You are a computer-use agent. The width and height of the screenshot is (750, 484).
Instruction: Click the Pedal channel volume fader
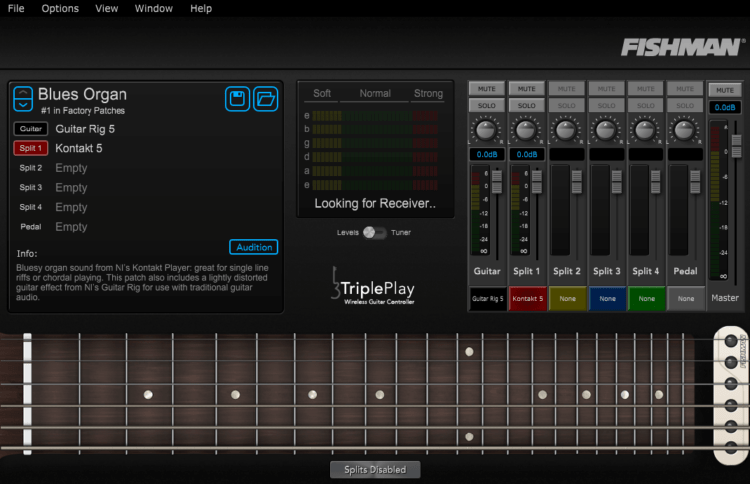click(695, 181)
